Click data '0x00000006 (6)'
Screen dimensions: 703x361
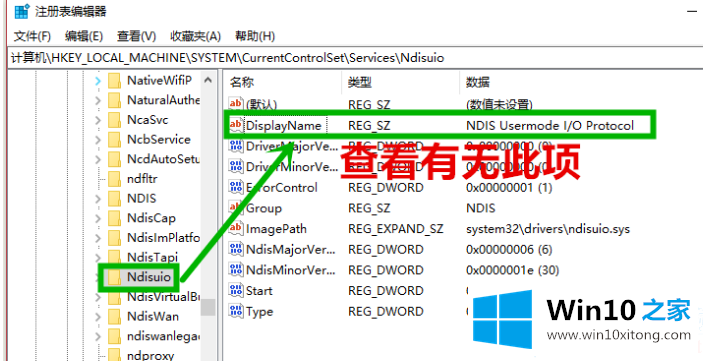(509, 249)
